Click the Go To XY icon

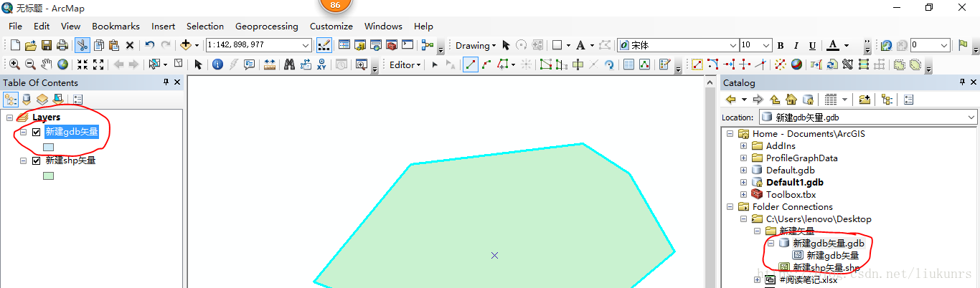click(321, 64)
